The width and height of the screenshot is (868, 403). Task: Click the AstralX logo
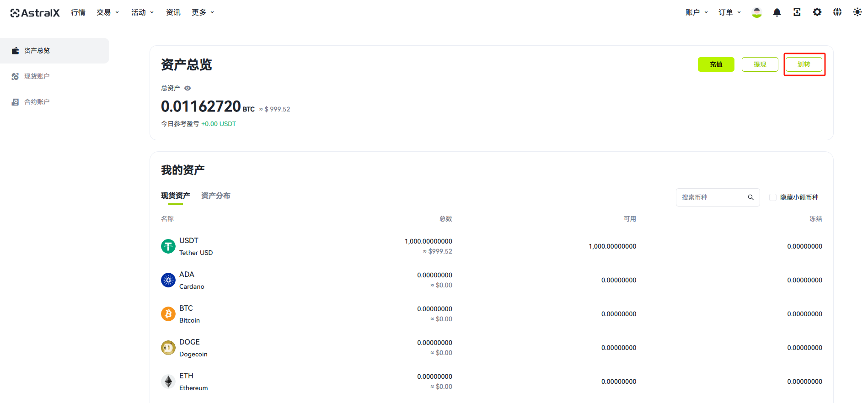pyautogui.click(x=35, y=13)
